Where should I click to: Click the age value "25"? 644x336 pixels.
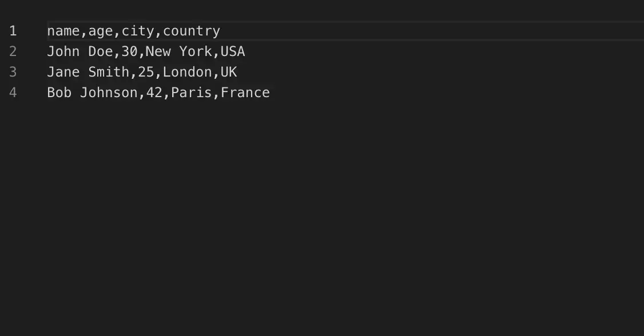[x=146, y=72]
